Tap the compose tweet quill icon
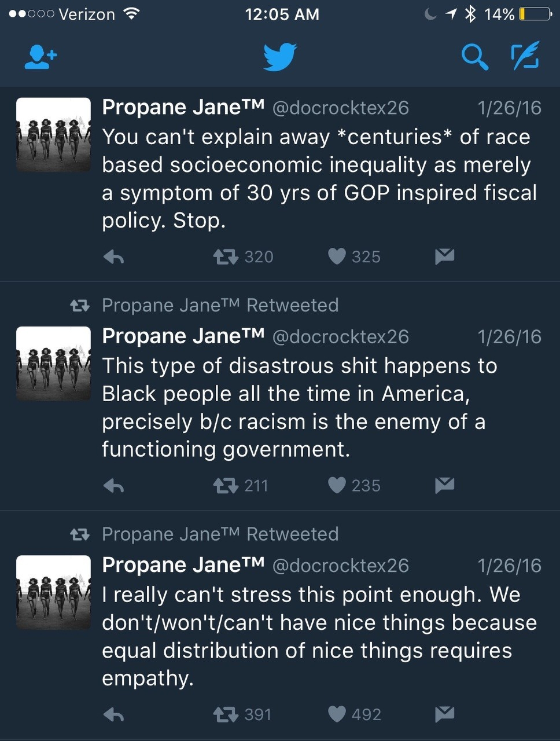 pos(525,57)
